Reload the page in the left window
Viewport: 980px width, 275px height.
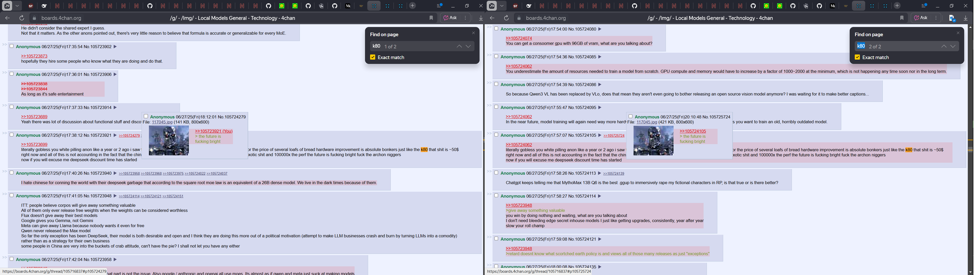coord(22,18)
